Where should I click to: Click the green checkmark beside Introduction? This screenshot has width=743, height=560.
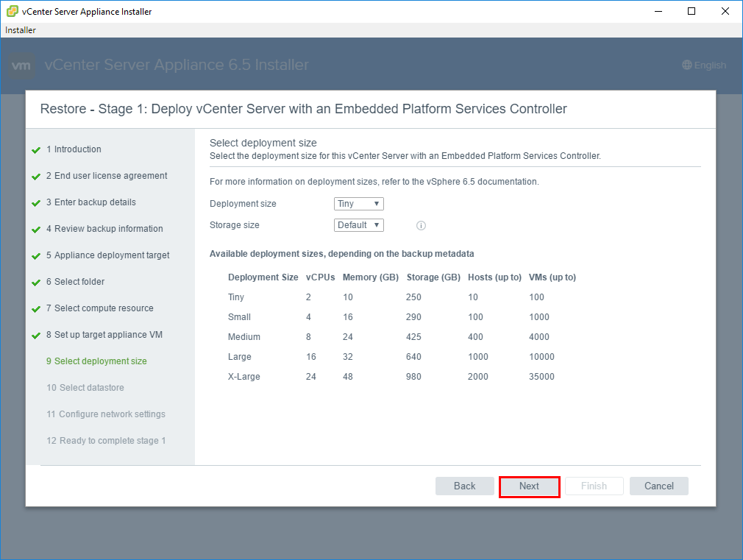coord(36,150)
